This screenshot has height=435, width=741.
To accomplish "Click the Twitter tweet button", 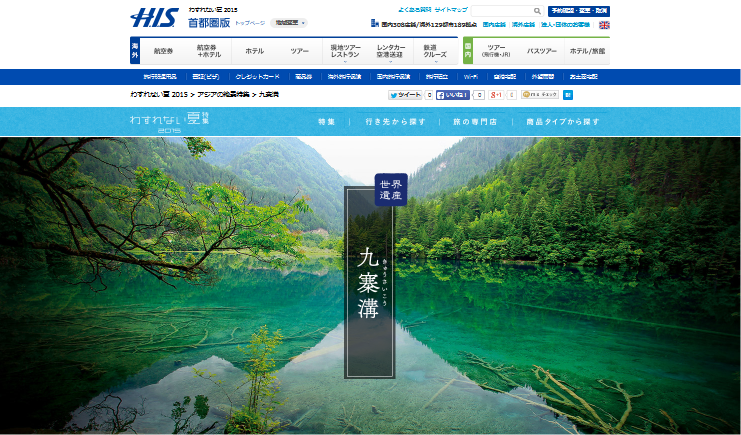I will click(x=405, y=95).
